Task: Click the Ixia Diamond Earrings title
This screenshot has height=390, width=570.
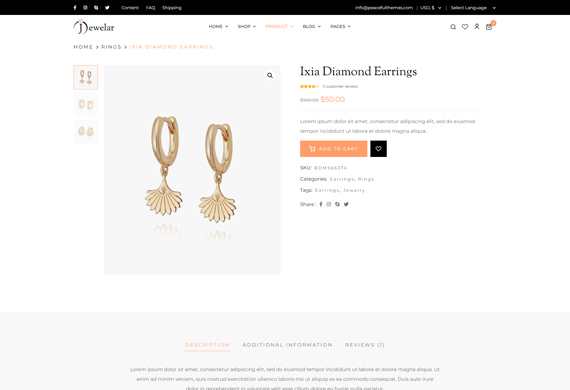Action: 358,72
